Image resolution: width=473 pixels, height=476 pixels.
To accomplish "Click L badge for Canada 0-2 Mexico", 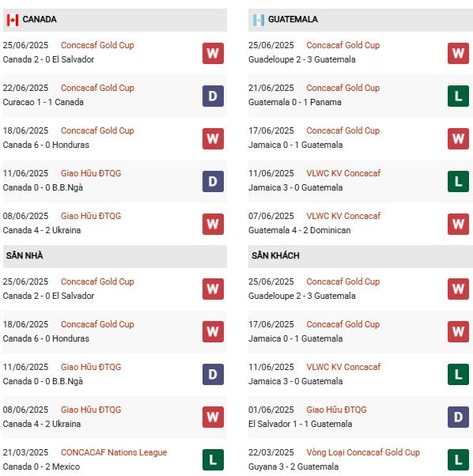I will (213, 459).
